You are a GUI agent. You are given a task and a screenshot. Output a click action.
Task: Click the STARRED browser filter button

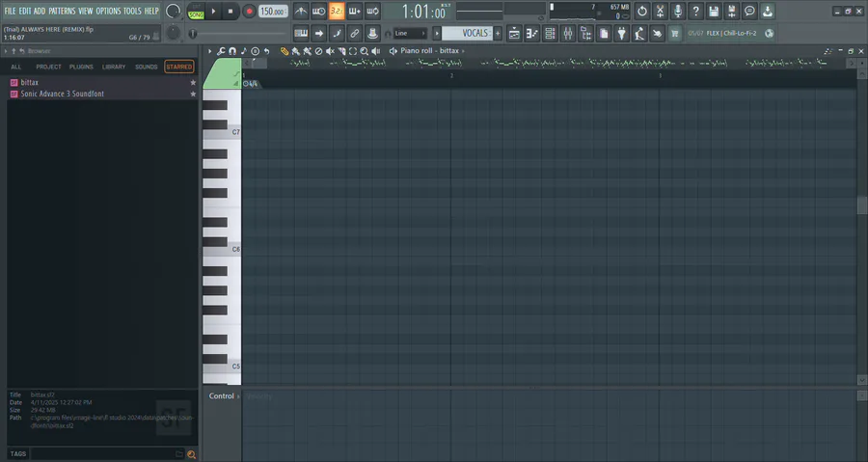tap(179, 67)
